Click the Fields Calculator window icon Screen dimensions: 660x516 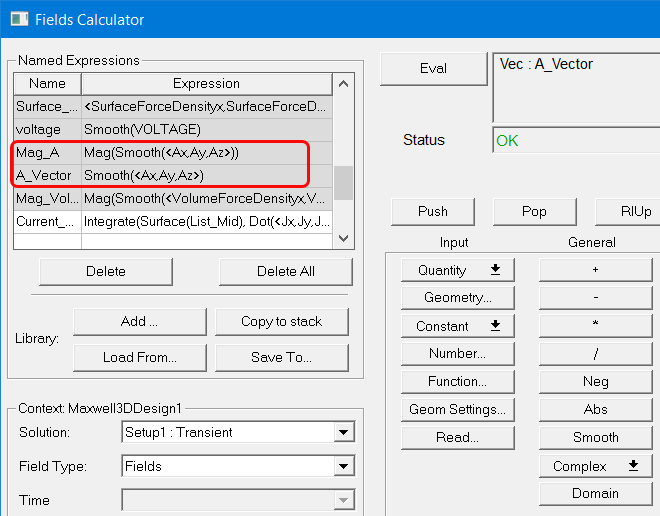pyautogui.click(x=19, y=19)
